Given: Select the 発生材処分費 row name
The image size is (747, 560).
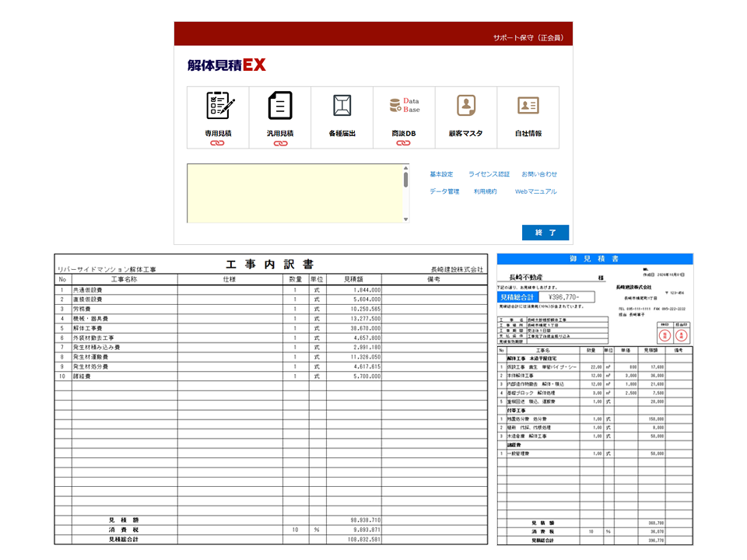Looking at the screenshot, I should [90, 366].
